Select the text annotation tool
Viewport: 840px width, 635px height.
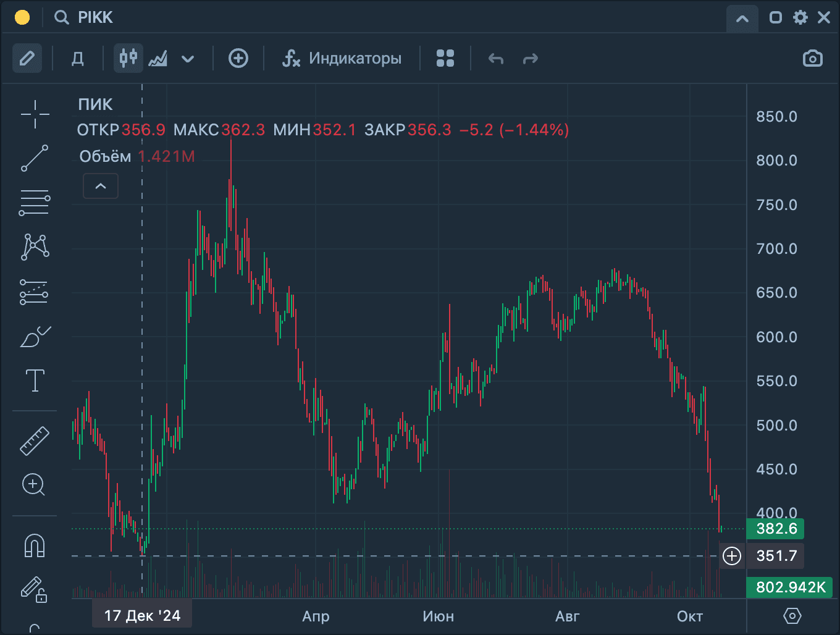click(x=35, y=381)
